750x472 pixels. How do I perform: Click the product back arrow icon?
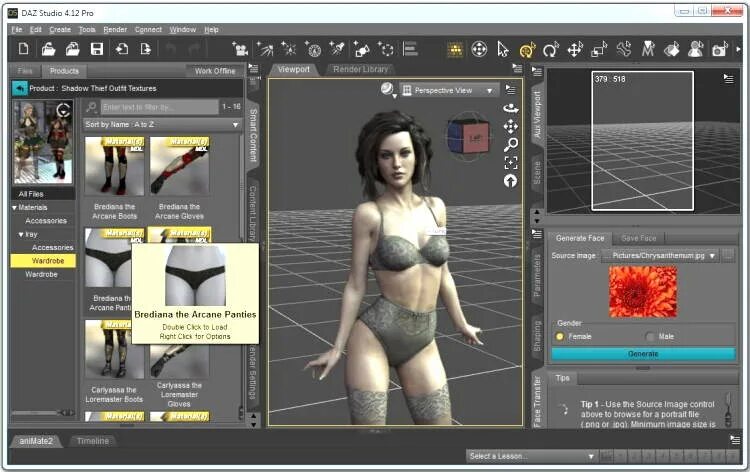coord(20,88)
